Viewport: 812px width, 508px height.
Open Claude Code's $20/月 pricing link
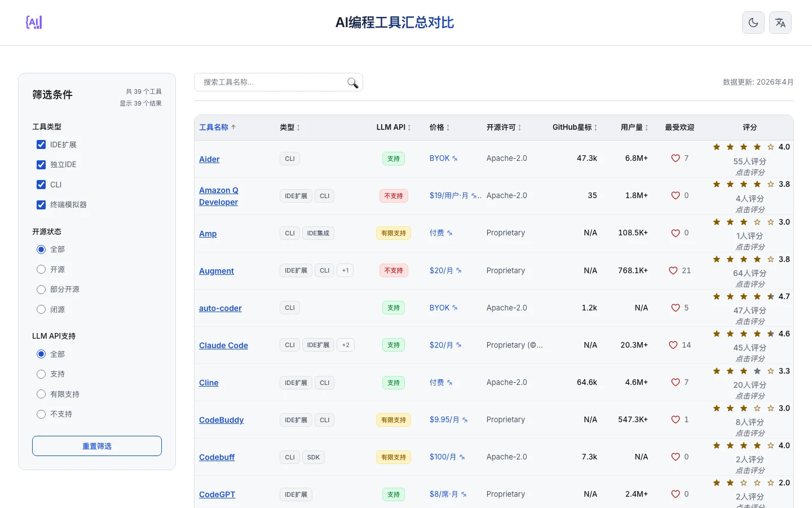[x=445, y=345]
